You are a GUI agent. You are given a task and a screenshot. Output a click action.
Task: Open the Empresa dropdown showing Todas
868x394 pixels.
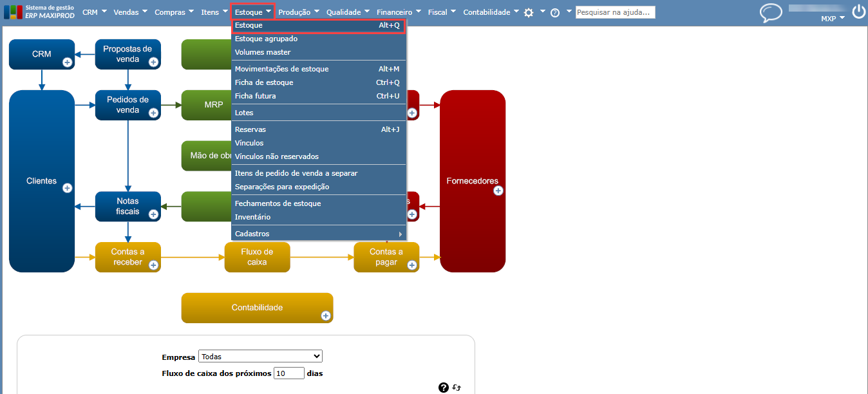pyautogui.click(x=260, y=356)
